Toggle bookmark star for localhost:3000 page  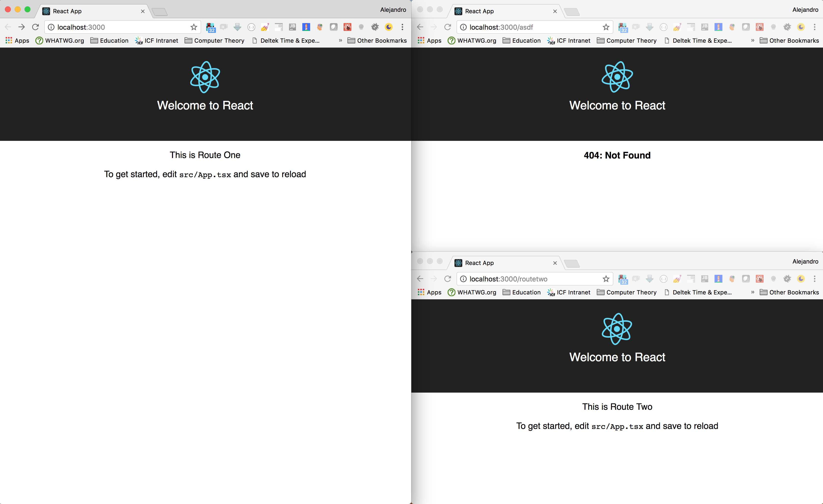pyautogui.click(x=194, y=27)
